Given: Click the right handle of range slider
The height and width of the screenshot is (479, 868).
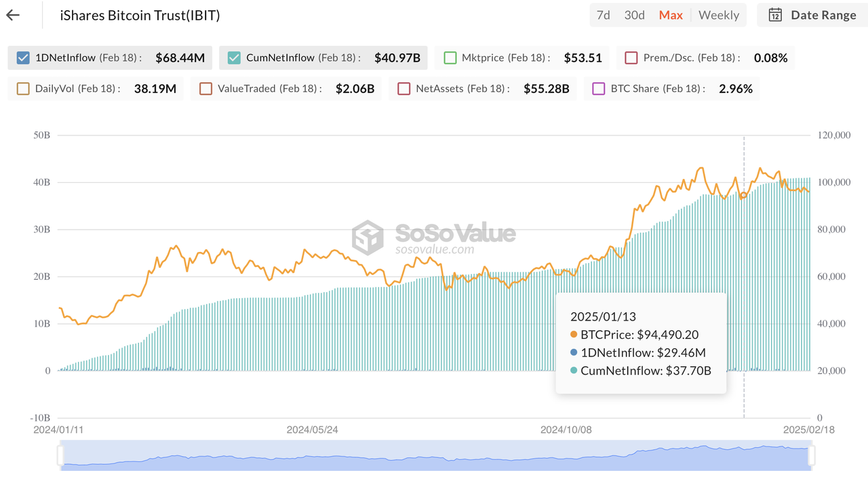Looking at the screenshot, I should coord(811,455).
